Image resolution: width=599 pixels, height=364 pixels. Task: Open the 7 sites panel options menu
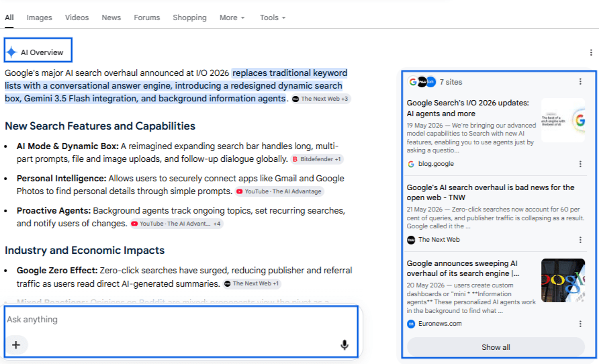pyautogui.click(x=580, y=81)
